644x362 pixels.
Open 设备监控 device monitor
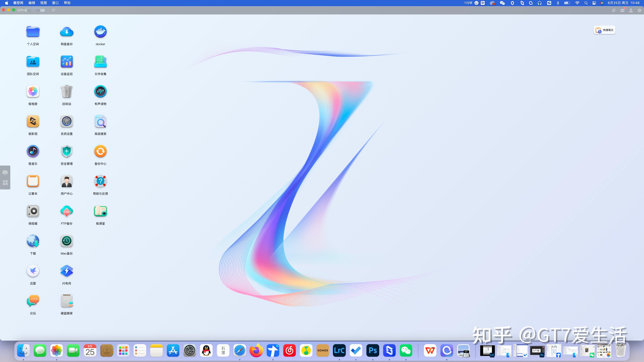(67, 62)
